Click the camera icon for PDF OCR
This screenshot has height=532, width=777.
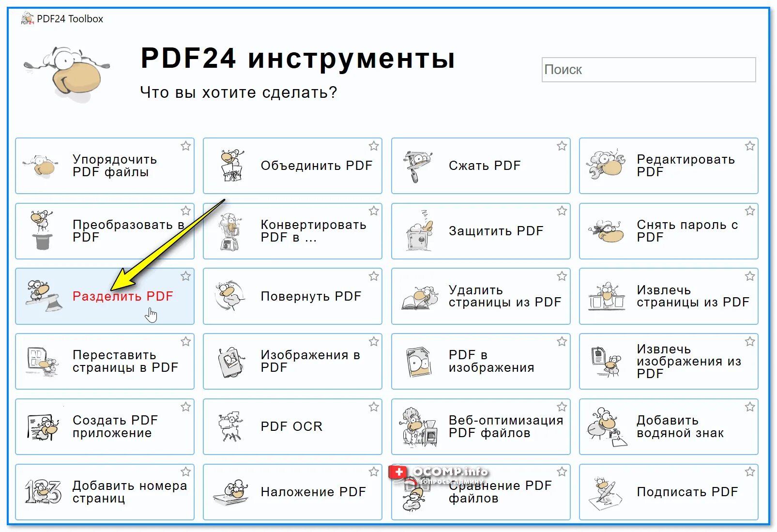point(229,426)
